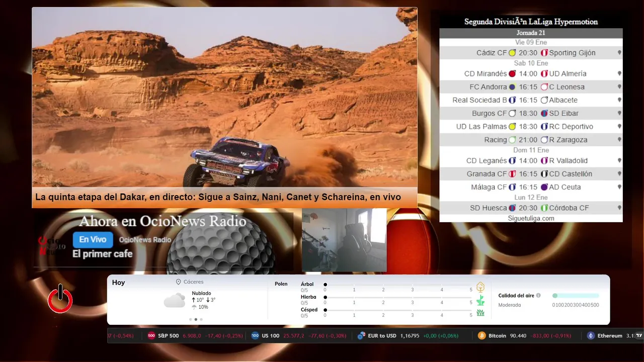The height and width of the screenshot is (362, 644).
Task: Click the Césped grass pollen icon
Action: [x=480, y=313]
